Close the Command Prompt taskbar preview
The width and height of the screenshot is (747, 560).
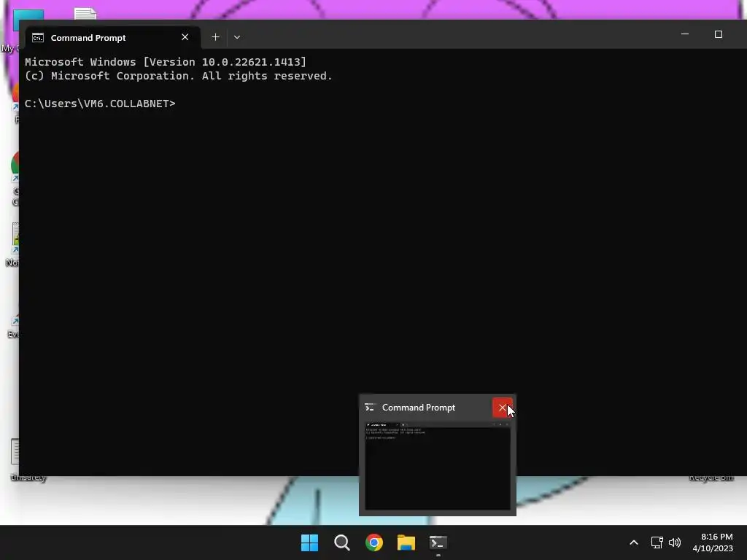(x=502, y=408)
